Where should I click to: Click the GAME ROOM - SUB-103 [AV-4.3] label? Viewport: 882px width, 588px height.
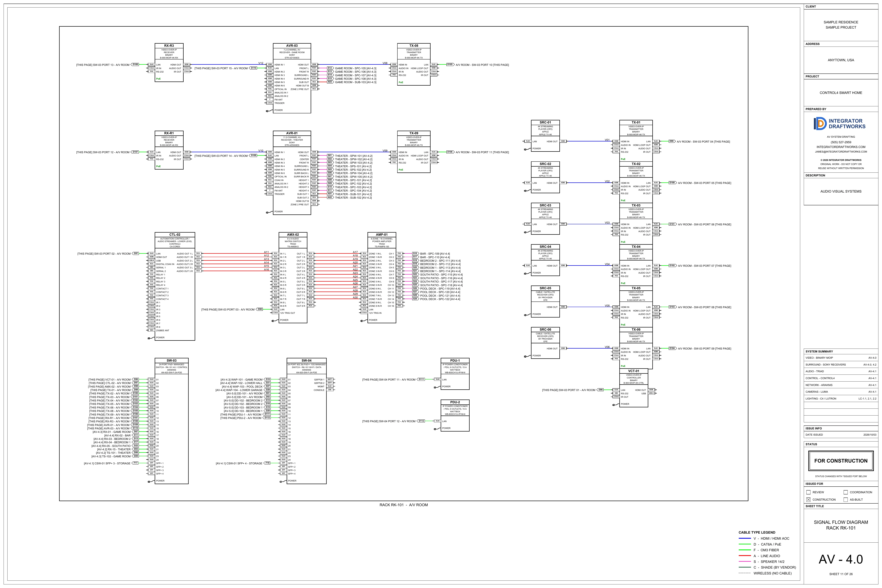[356, 82]
